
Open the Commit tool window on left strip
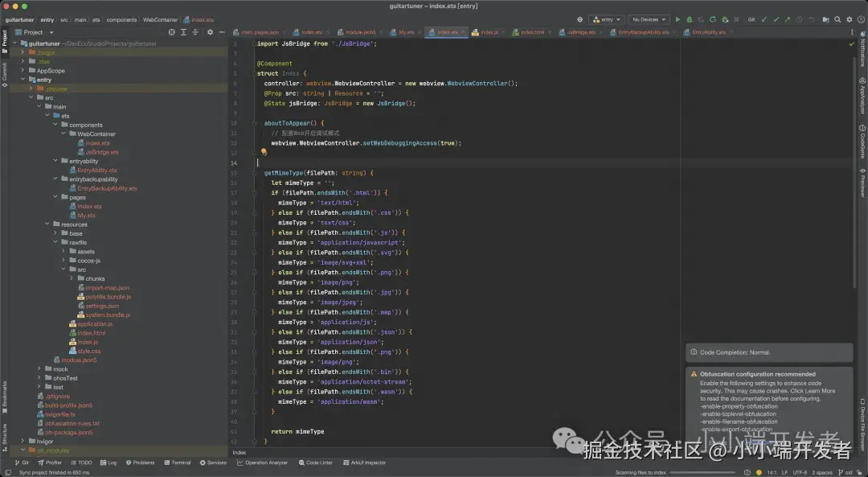[5, 75]
